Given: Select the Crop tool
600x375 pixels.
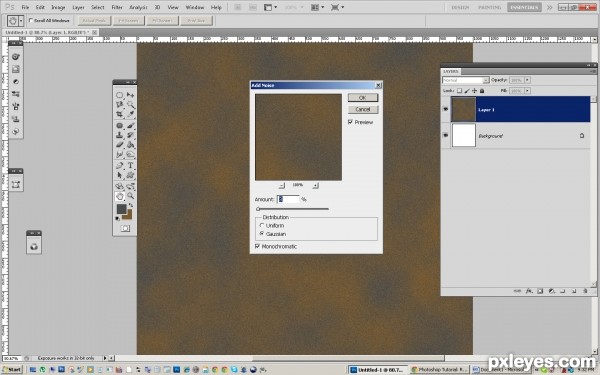Looking at the screenshot, I should pyautogui.click(x=119, y=114).
